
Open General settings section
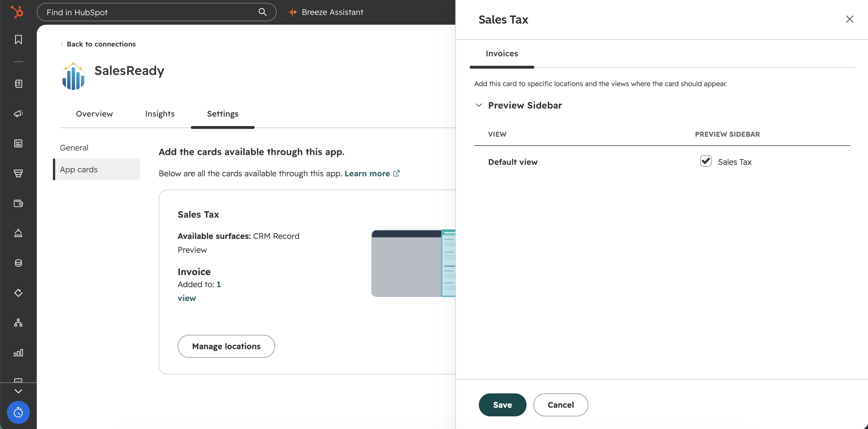point(74,148)
